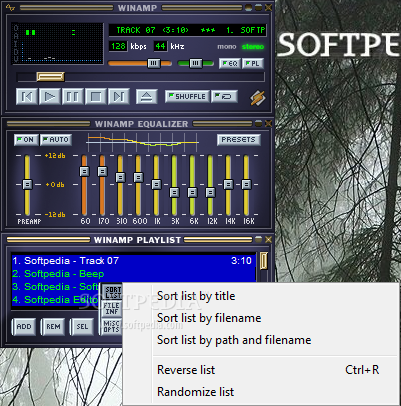Image resolution: width=401 pixels, height=406 pixels.
Task: Select playlist entry 1. Softpedia - Track 07
Action: pos(133,261)
